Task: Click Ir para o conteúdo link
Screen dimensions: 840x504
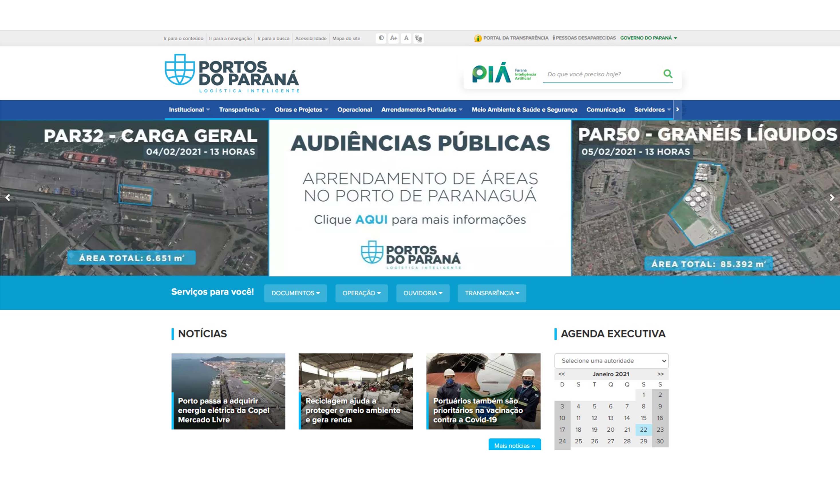Action: (183, 38)
